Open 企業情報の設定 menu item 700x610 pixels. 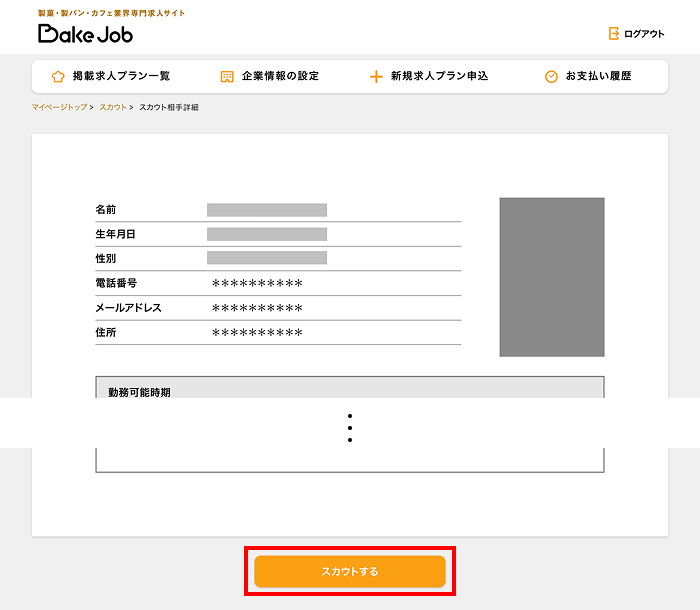(280, 76)
